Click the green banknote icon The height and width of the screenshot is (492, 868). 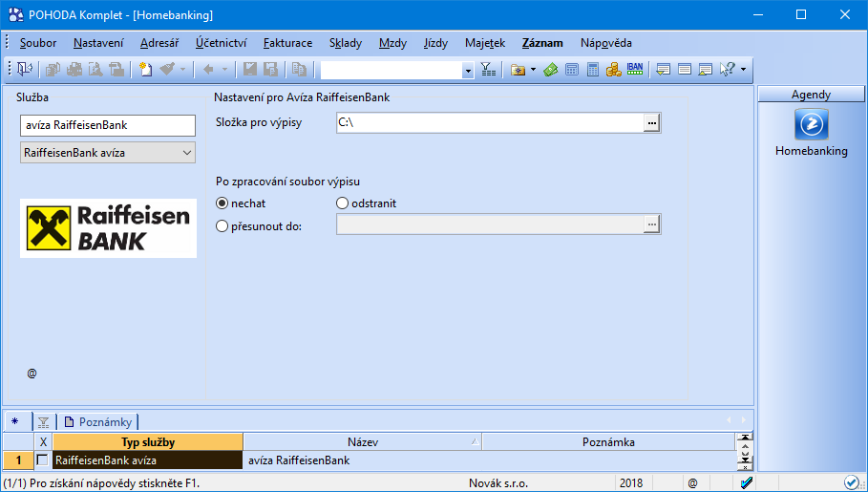tap(550, 69)
